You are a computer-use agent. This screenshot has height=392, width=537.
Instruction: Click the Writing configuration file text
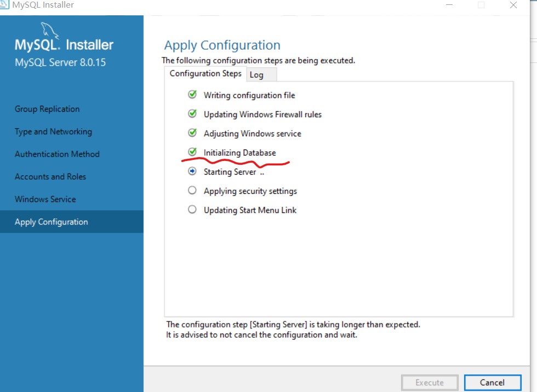pos(249,95)
